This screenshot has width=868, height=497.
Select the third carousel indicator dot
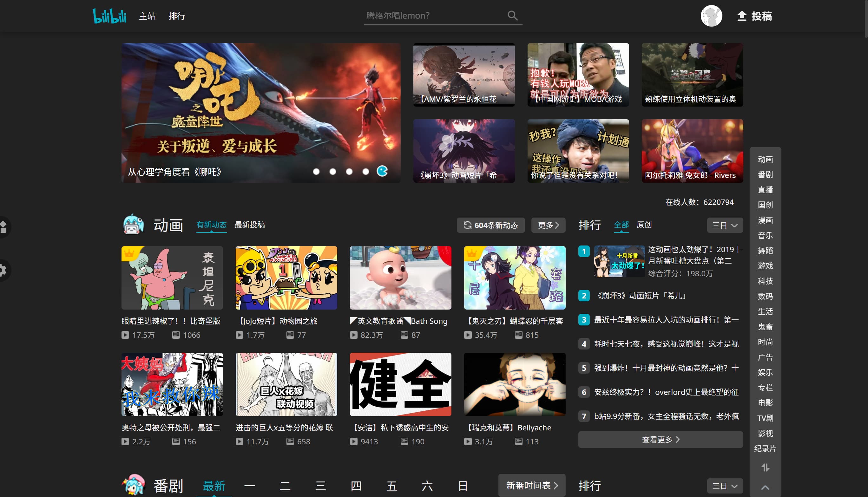(x=349, y=172)
